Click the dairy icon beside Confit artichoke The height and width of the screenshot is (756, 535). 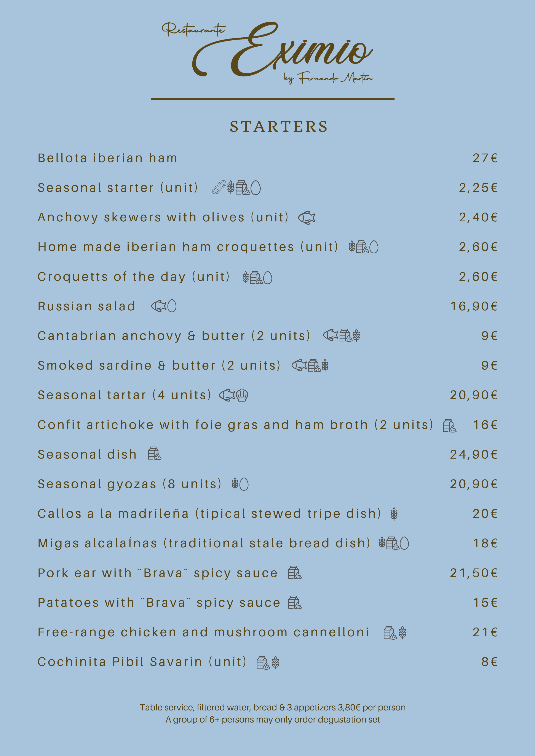(x=450, y=426)
